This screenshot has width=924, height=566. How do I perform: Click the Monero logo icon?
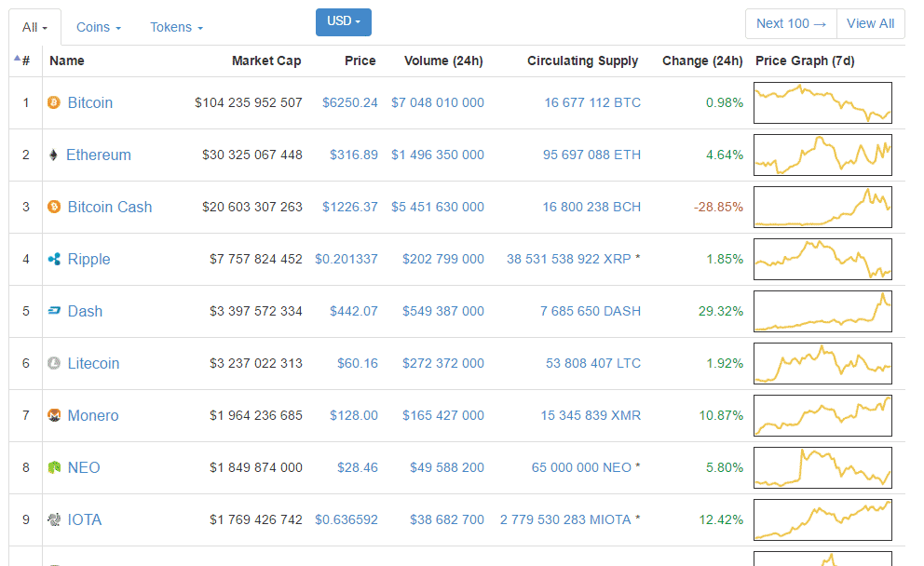pyautogui.click(x=54, y=416)
